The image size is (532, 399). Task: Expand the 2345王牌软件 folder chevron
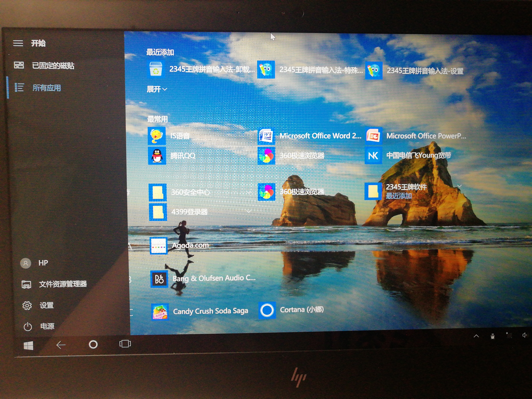[459, 186]
